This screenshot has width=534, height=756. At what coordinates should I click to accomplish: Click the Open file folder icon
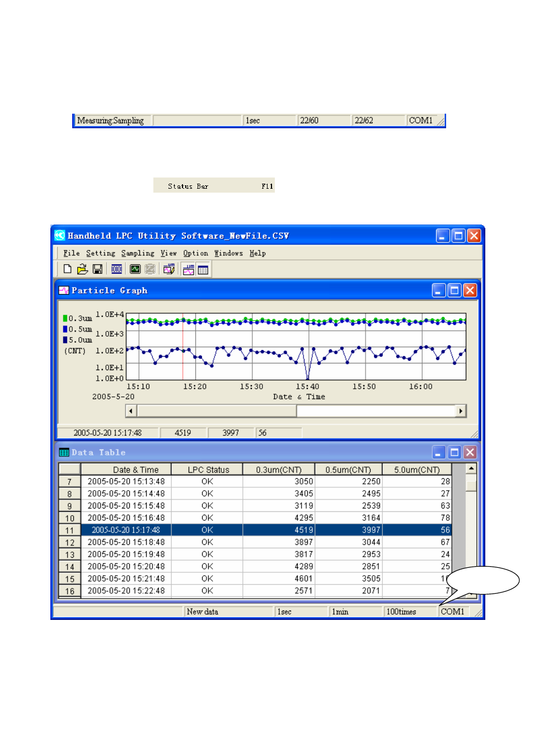82,269
